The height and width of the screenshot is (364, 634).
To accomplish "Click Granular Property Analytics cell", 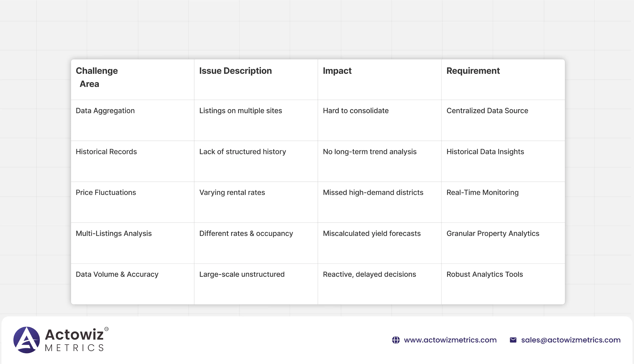I will 493,233.
